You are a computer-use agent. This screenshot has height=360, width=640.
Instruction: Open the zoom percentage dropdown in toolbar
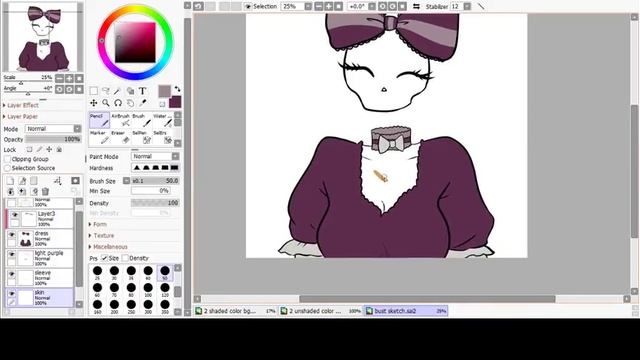click(x=308, y=7)
